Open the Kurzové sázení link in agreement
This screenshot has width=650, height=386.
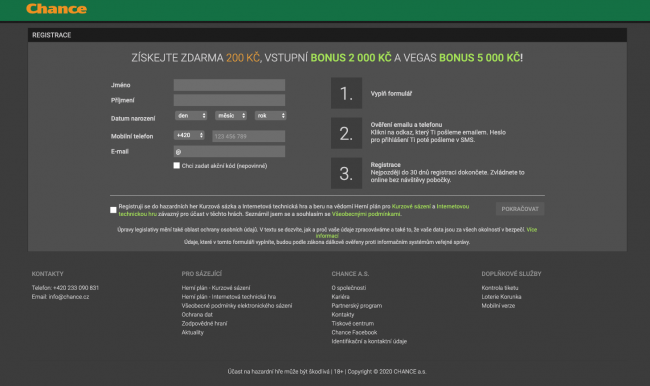(411, 206)
